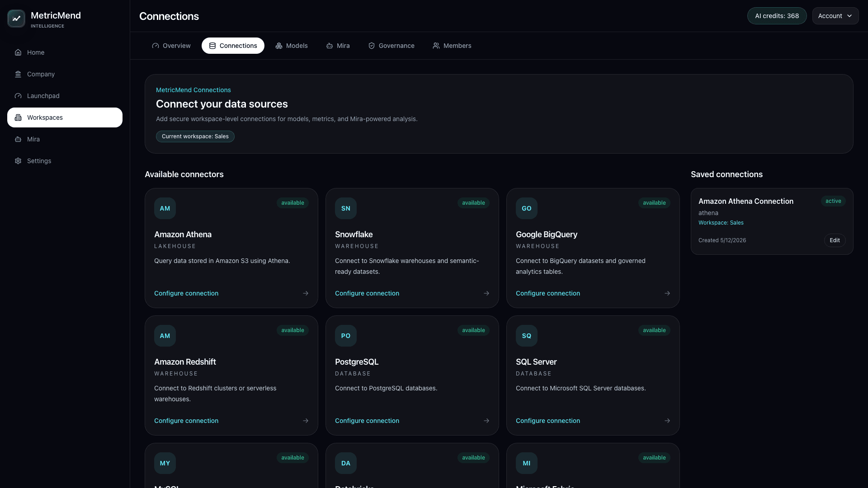Open the Account dropdown menu
The width and height of the screenshot is (868, 488).
point(835,16)
